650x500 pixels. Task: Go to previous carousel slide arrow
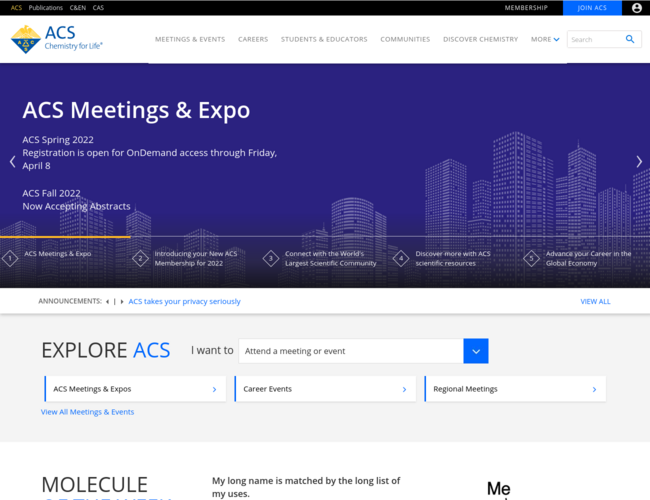tap(12, 161)
